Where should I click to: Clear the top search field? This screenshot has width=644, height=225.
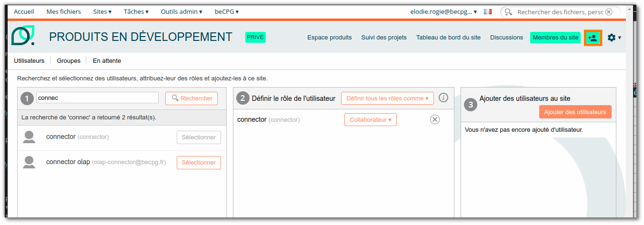(x=609, y=11)
